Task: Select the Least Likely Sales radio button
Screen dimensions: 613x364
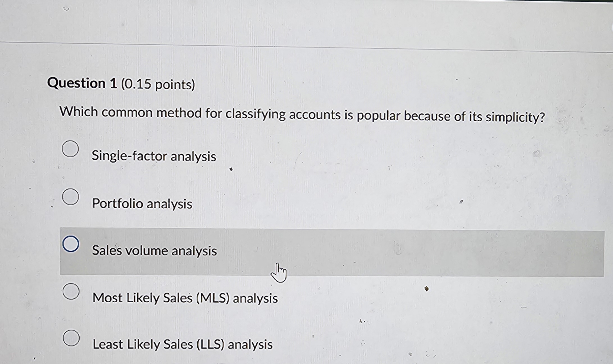Action: coord(70,338)
